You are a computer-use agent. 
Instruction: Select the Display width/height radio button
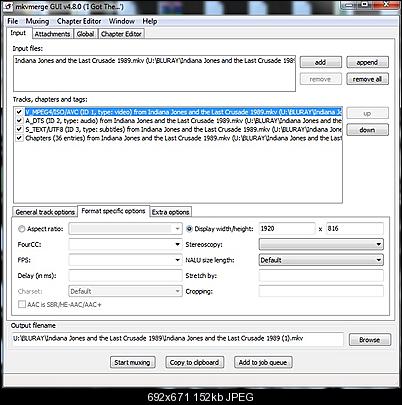tap(189, 229)
